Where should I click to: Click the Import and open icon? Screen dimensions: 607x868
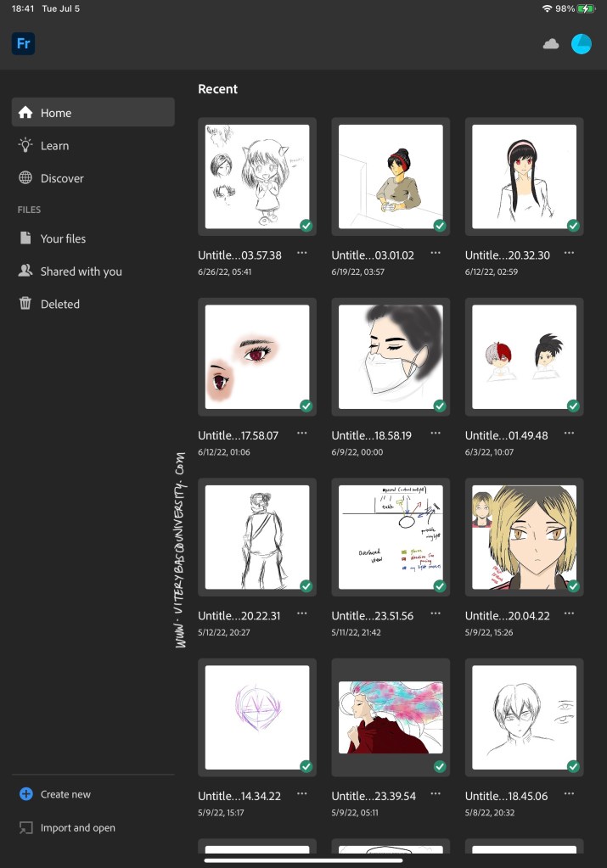coord(25,827)
